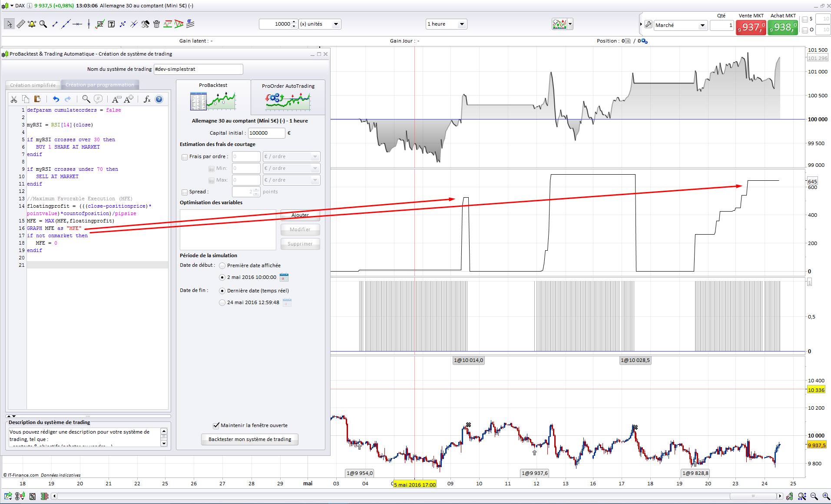The height and width of the screenshot is (504, 831).
Task: Open the alert bell tool
Action: (32, 24)
